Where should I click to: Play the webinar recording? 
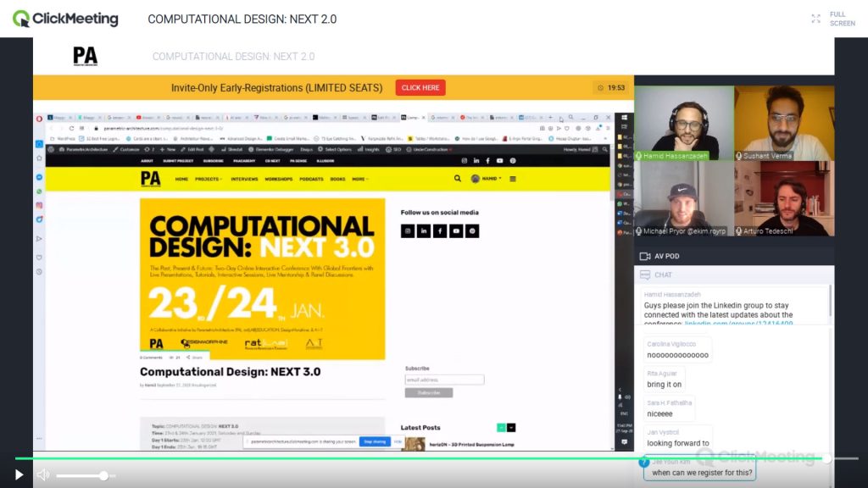pyautogui.click(x=19, y=474)
